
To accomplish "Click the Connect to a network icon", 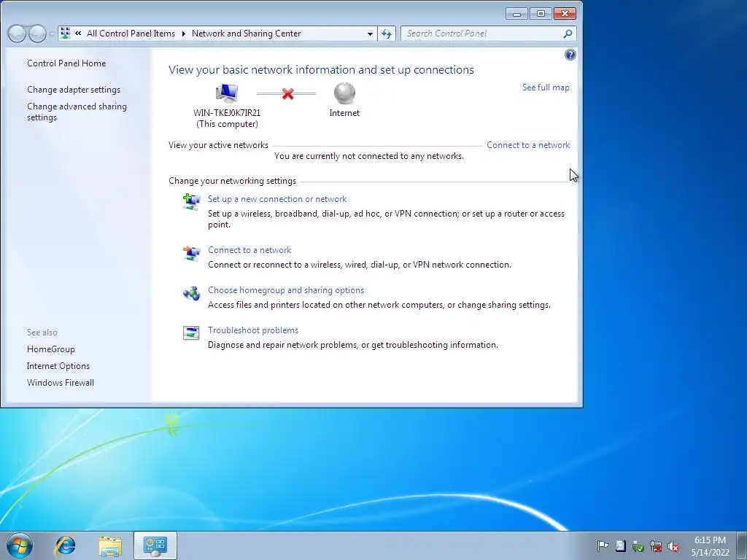I will [x=192, y=253].
